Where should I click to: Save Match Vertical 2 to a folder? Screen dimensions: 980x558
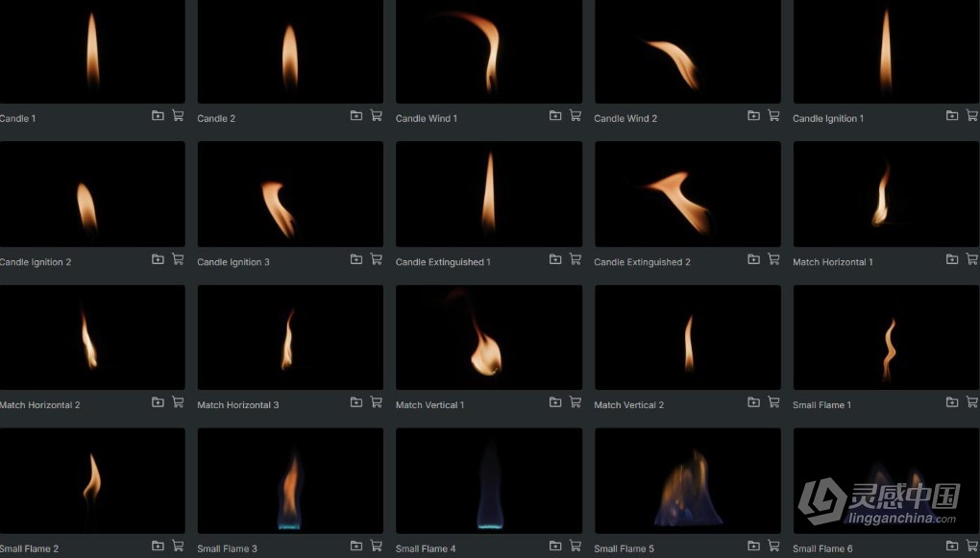[754, 402]
